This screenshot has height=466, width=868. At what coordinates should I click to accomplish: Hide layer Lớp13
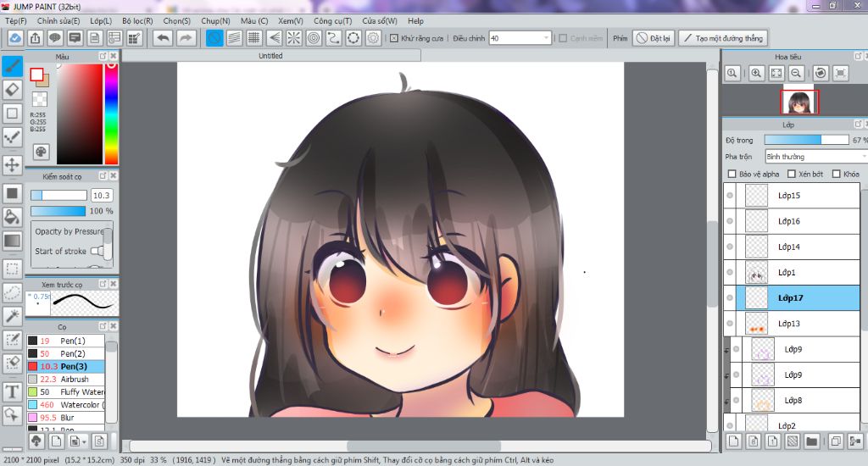730,323
